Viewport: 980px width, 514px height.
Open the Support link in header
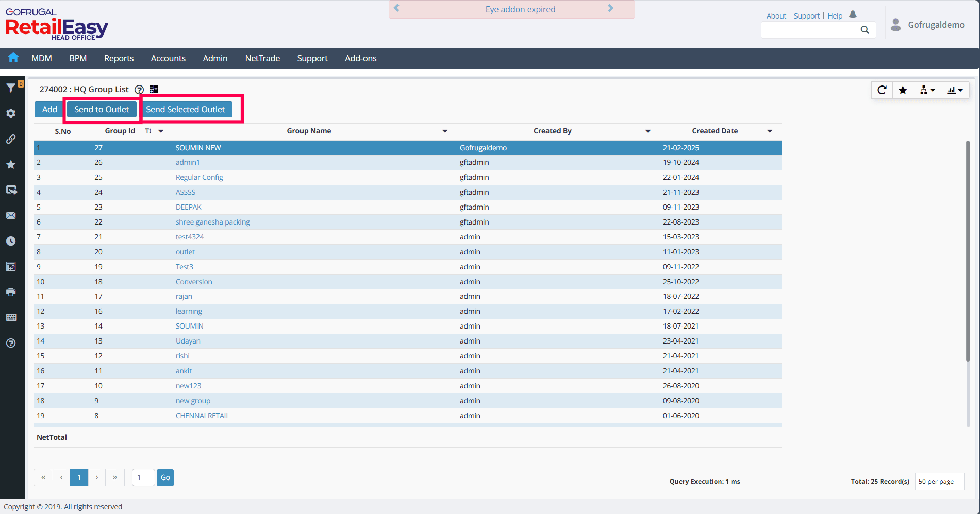click(807, 16)
